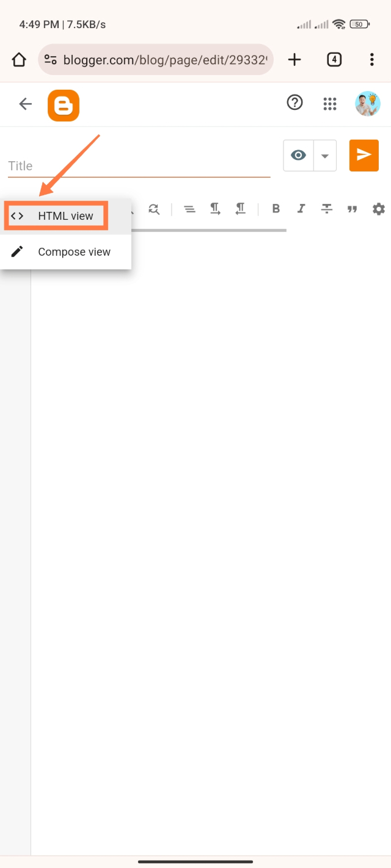Go back using the arrow icon

(x=25, y=104)
